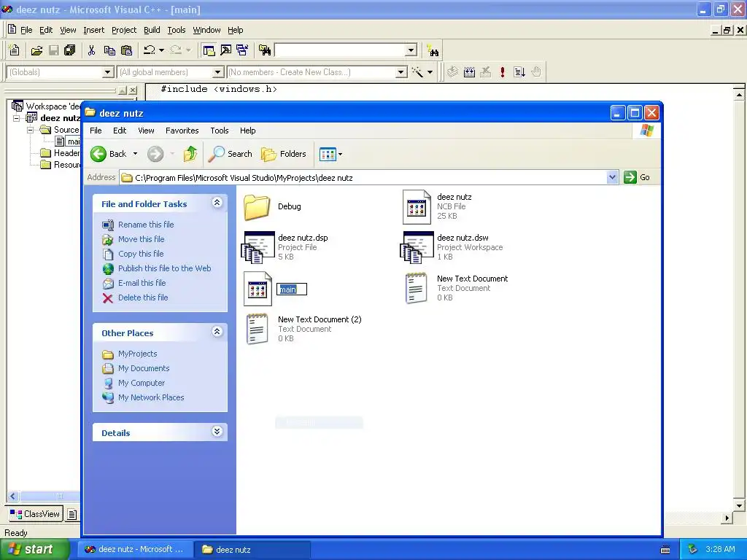
Task: Click the Find in Files icon
Action: [x=265, y=50]
